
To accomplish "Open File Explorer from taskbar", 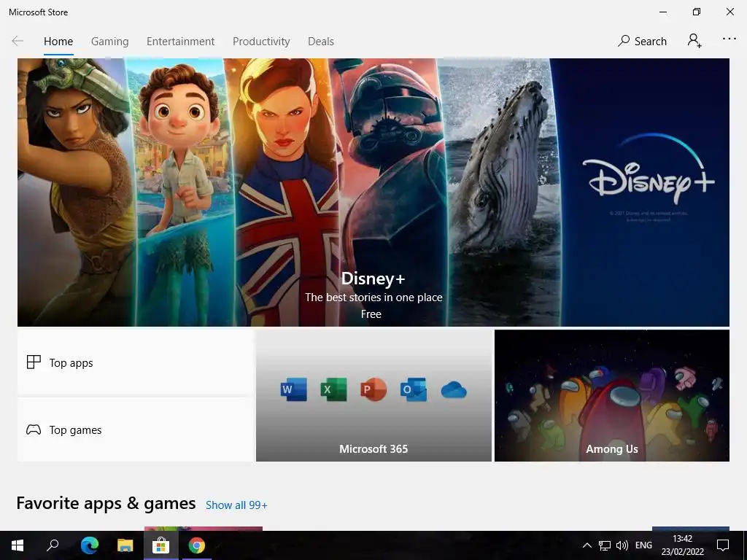I will coord(125,545).
